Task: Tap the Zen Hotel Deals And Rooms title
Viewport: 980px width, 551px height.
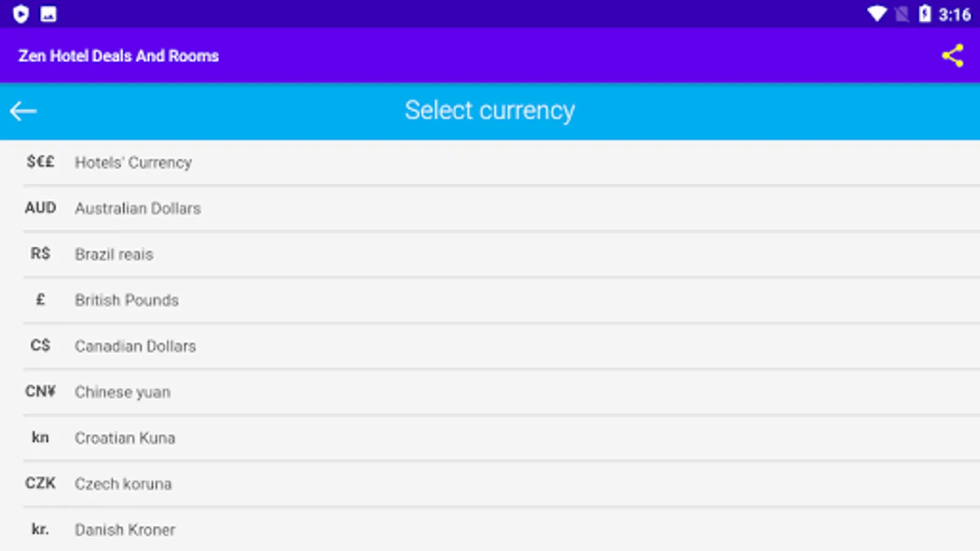Action: [x=119, y=56]
